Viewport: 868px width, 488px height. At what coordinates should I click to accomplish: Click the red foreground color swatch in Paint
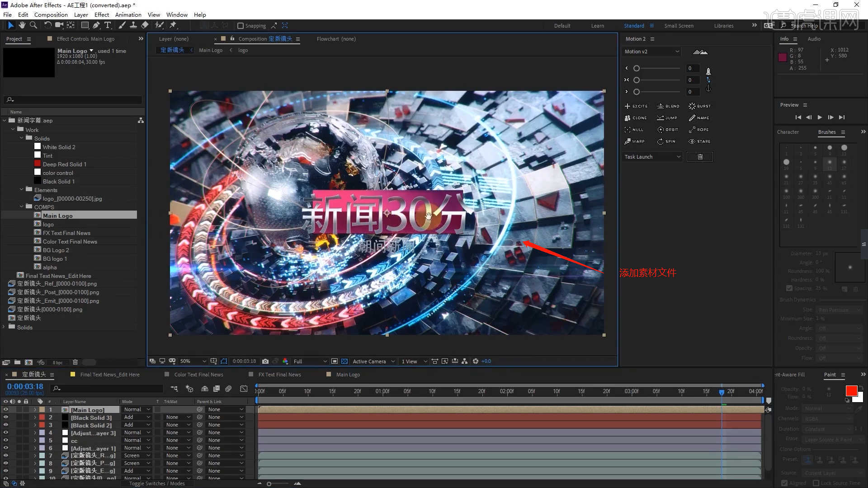click(x=851, y=391)
